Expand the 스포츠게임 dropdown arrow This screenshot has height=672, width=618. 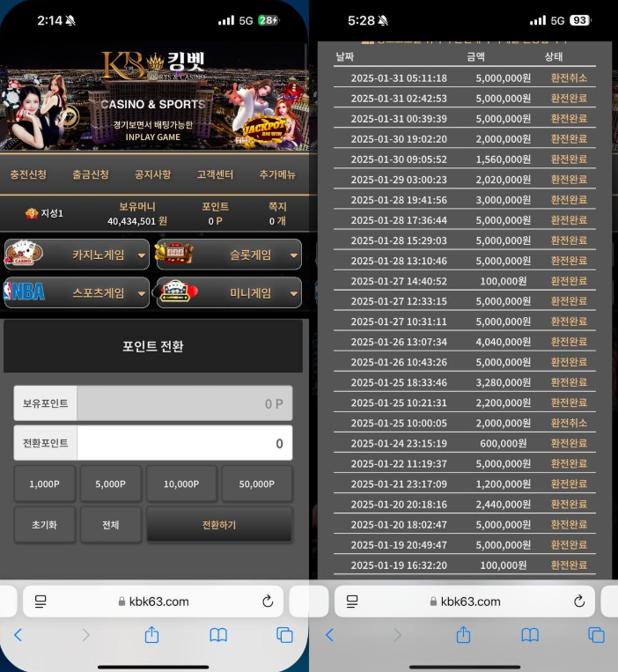pyautogui.click(x=142, y=293)
